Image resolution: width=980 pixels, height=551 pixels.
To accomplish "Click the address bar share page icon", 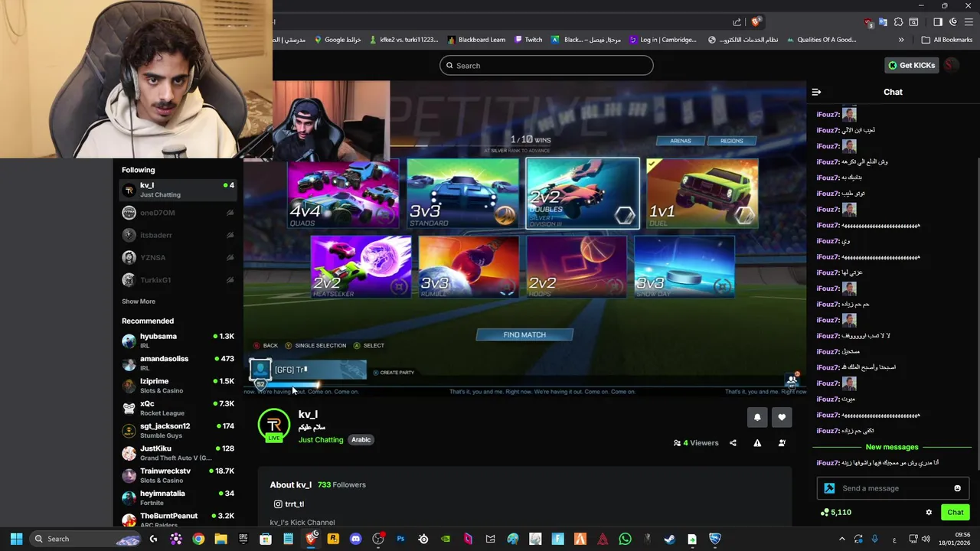I will click(737, 22).
